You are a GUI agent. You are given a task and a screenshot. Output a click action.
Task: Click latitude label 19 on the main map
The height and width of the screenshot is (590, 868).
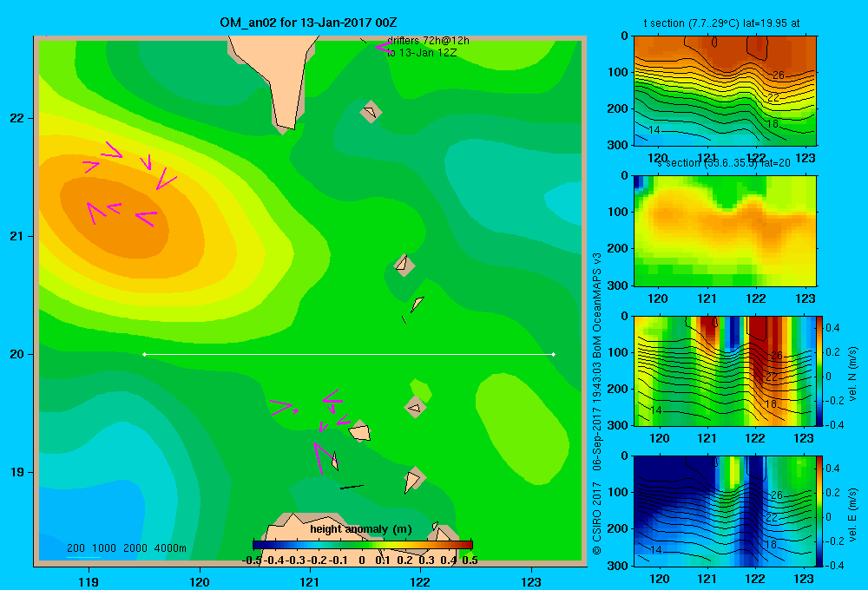pos(17,472)
